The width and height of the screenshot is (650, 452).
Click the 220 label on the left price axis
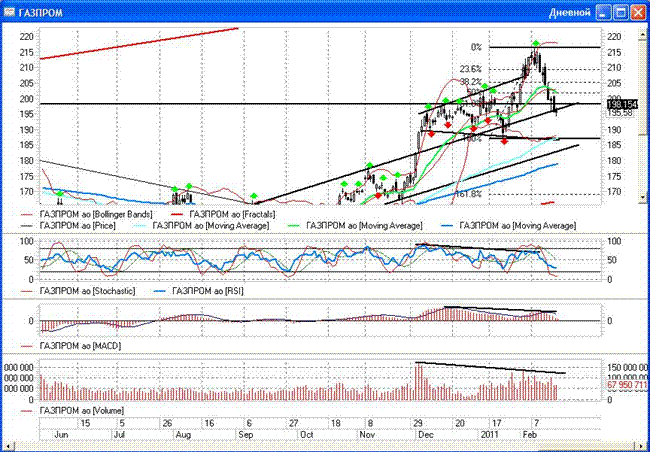coord(26,37)
